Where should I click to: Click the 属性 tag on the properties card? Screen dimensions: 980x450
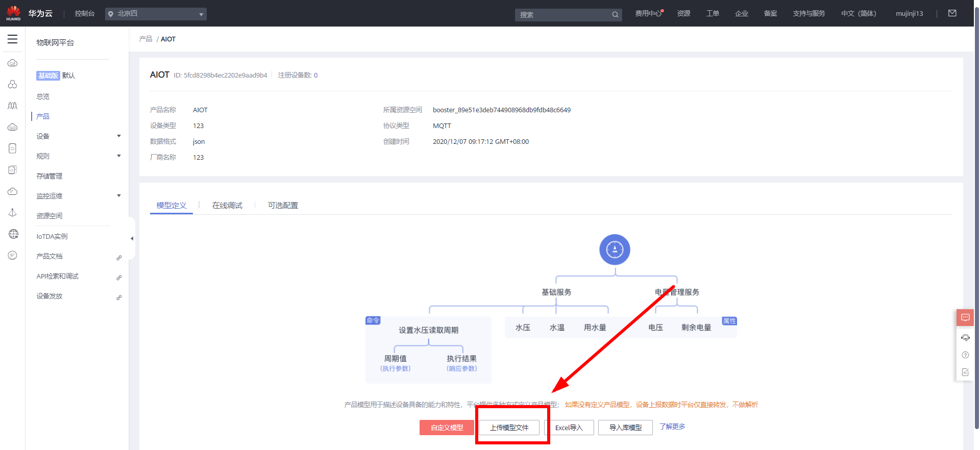(x=729, y=321)
